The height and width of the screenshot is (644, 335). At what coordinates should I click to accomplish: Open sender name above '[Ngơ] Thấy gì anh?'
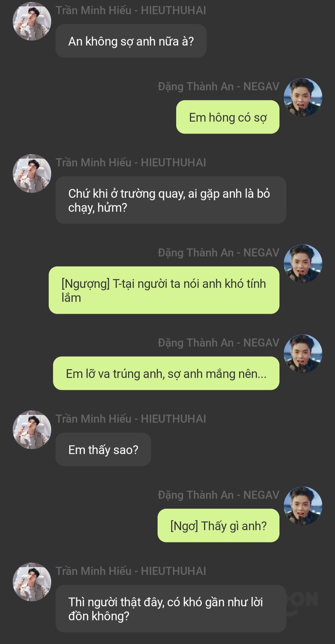[218, 495]
